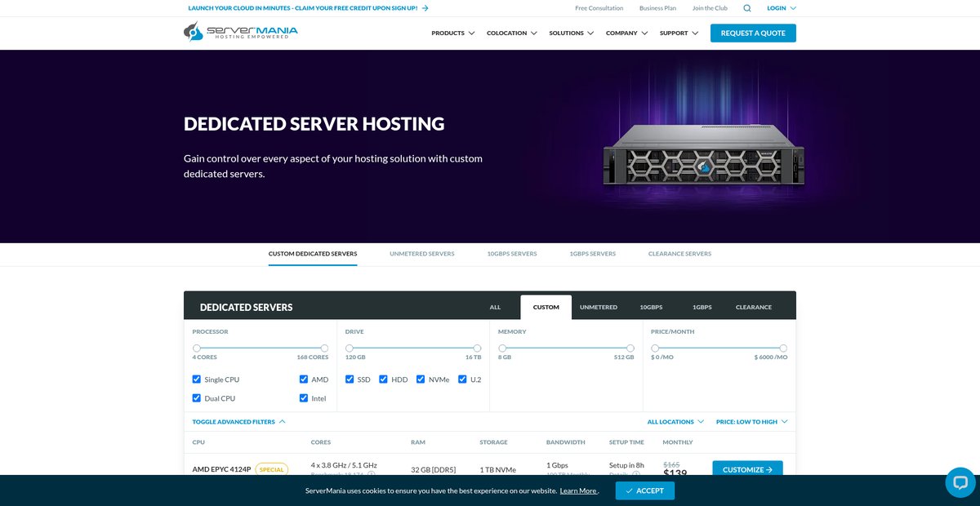Go to Clearance Servers section link
Viewport: 980px width, 506px height.
point(679,254)
